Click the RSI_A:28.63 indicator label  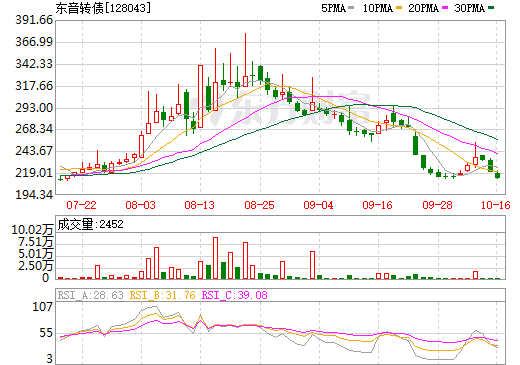(91, 295)
